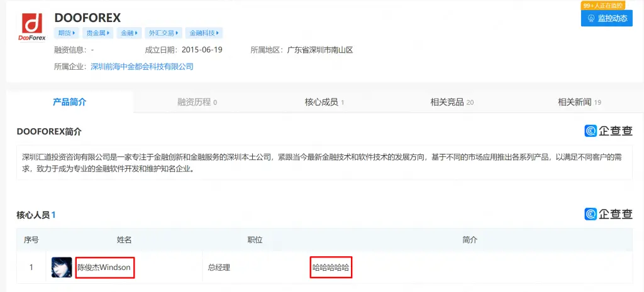Click the 99+人正在监控 badge
This screenshot has height=292, width=644.
(x=603, y=5)
